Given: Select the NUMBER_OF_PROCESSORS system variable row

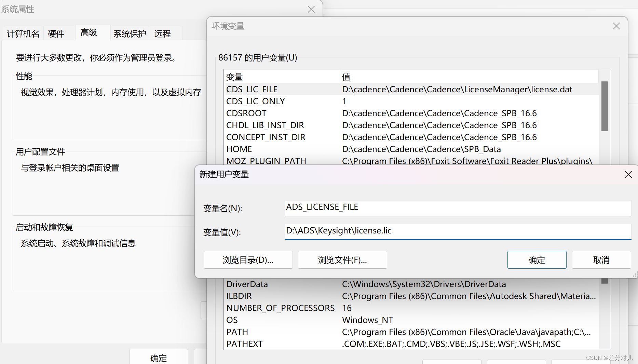Looking at the screenshot, I should 412,308.
